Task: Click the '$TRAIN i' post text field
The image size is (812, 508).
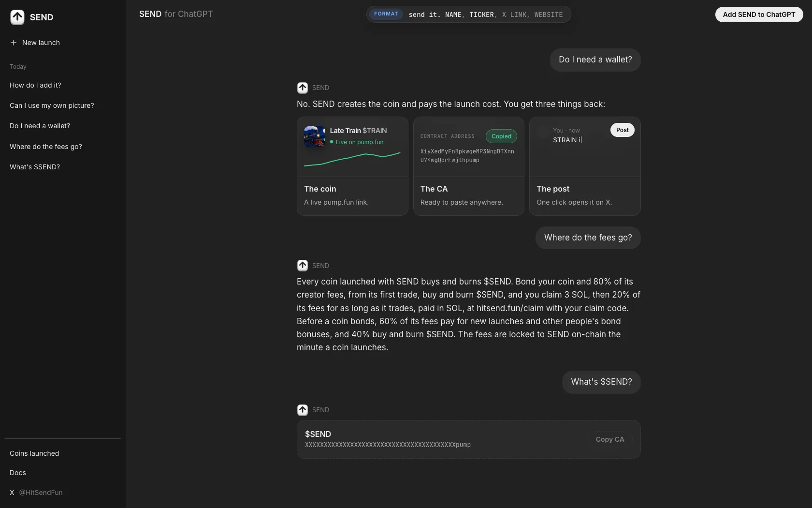Action: click(567, 140)
